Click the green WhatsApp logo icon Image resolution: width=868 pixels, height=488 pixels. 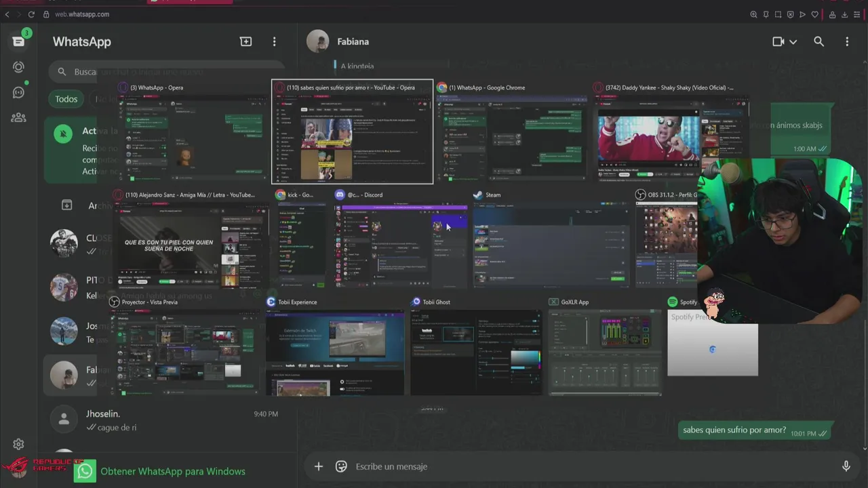tap(85, 471)
